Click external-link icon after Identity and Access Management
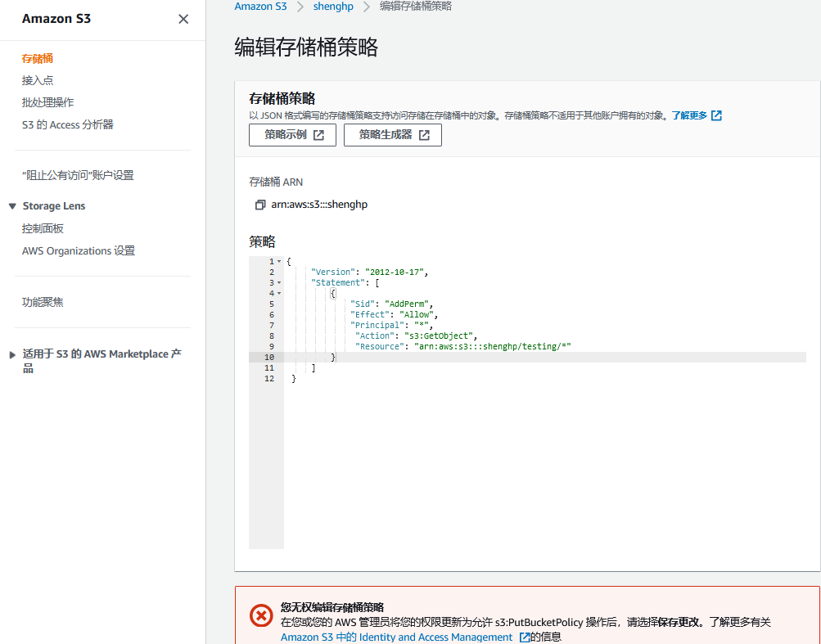Viewport: 821px width, 644px height. click(x=523, y=636)
